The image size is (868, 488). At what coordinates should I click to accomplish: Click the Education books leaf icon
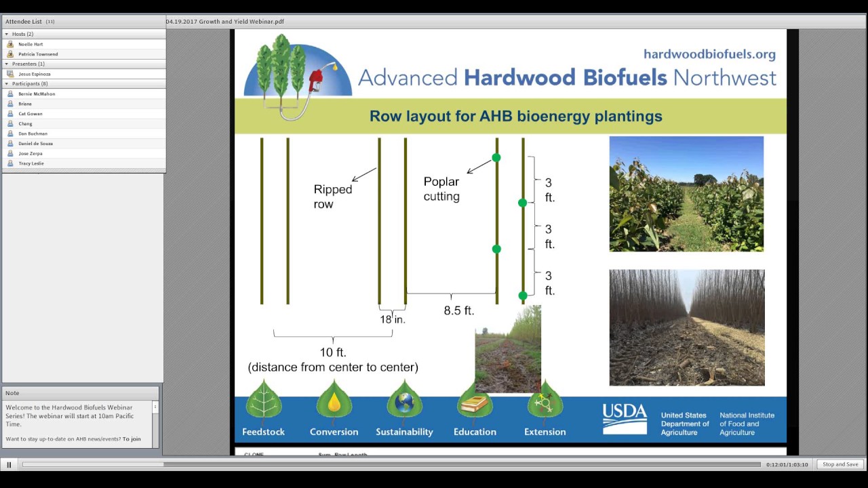(x=475, y=401)
